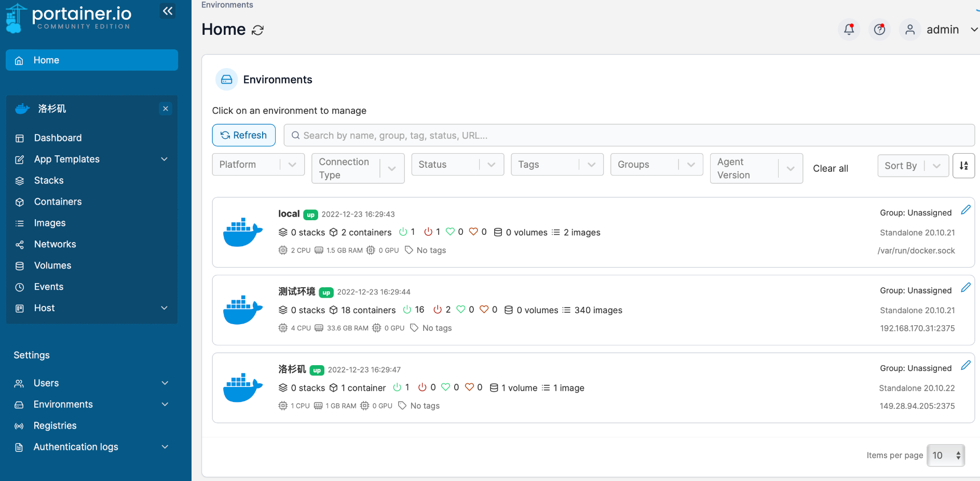Image resolution: width=980 pixels, height=481 pixels.
Task: Click the Docker whale icon beside 洛杉矶 in sidebar
Action: tap(22, 109)
